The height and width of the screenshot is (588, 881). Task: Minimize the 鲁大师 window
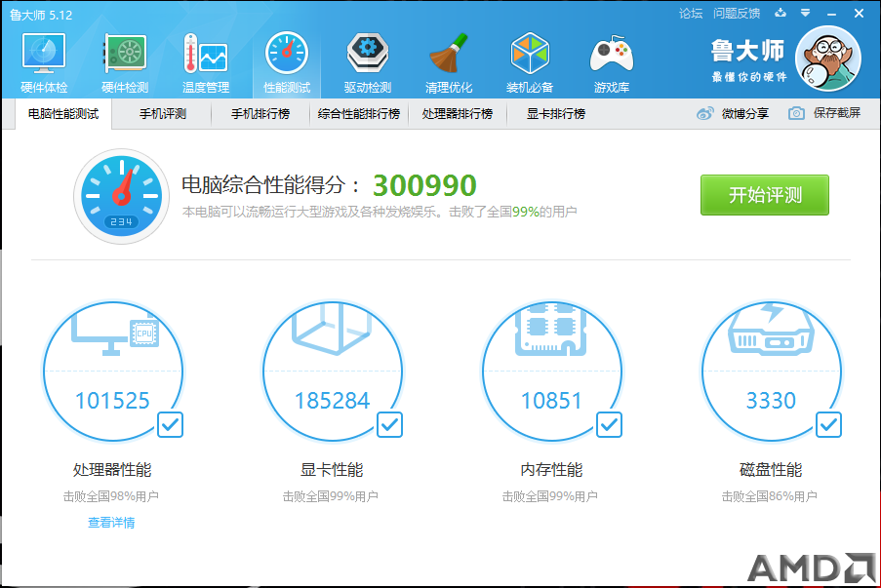click(831, 14)
